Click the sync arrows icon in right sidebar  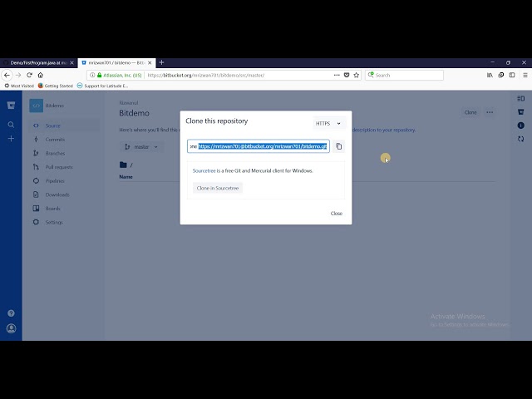click(x=521, y=139)
